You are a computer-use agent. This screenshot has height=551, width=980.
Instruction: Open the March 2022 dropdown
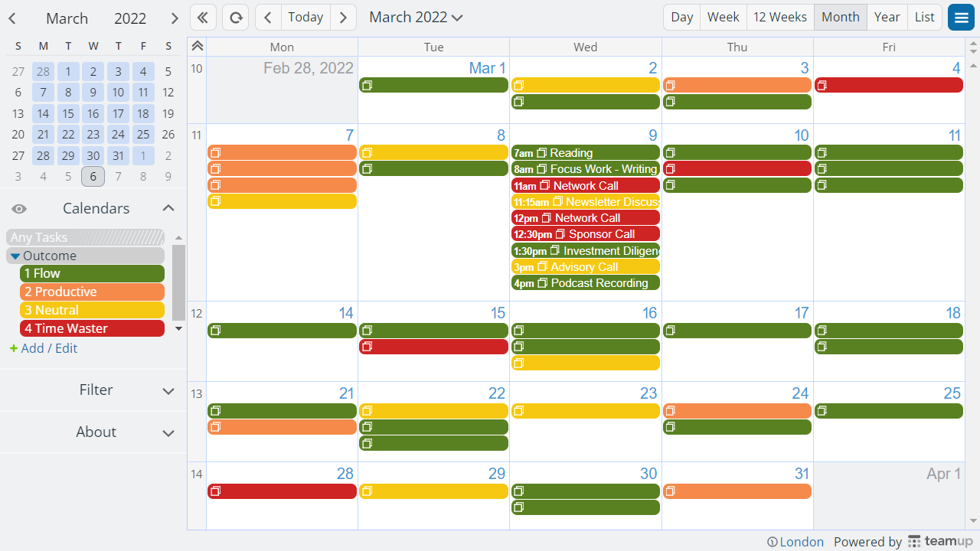[416, 17]
